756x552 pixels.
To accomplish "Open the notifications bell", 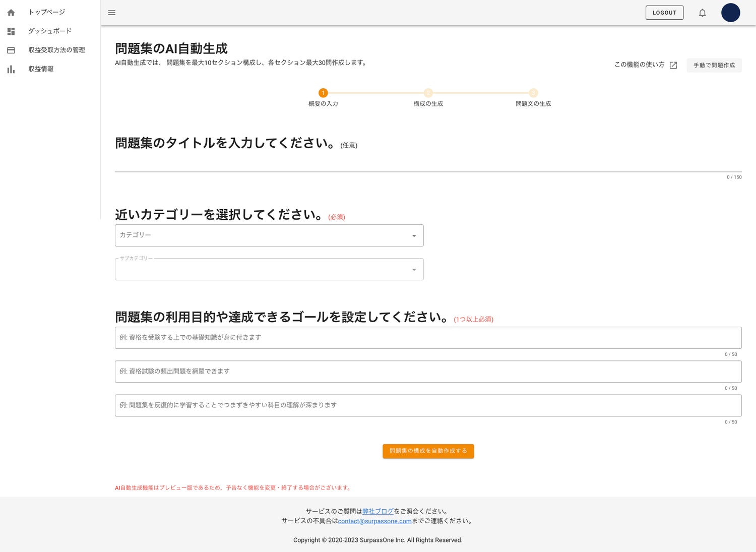I will click(x=702, y=13).
